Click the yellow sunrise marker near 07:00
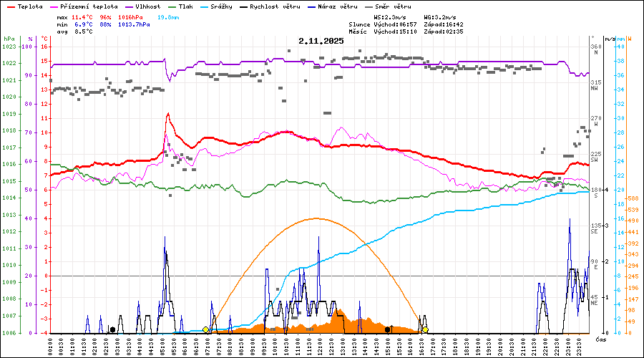Screen dimensions: 644x358 coord(206,329)
